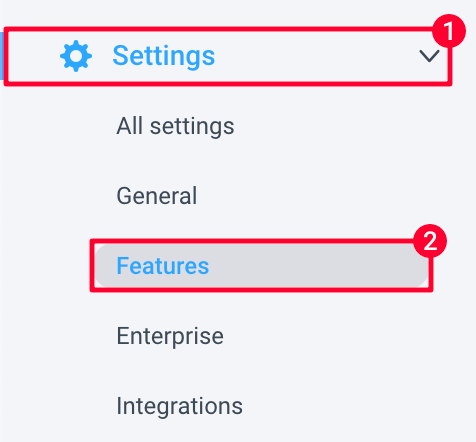This screenshot has height=442, width=476.
Task: Navigate to Integrations settings
Action: 180,406
